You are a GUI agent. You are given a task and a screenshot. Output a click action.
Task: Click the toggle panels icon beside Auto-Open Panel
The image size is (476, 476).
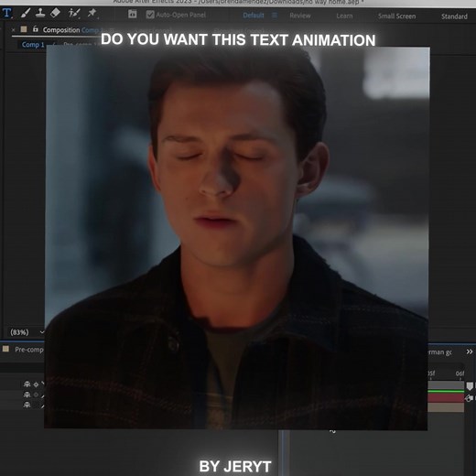coord(133,14)
